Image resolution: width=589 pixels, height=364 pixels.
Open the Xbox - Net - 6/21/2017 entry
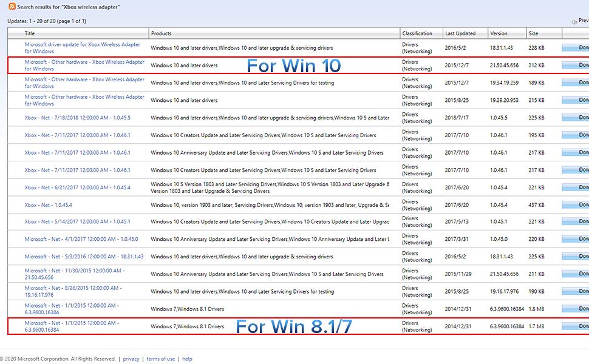pos(77,187)
